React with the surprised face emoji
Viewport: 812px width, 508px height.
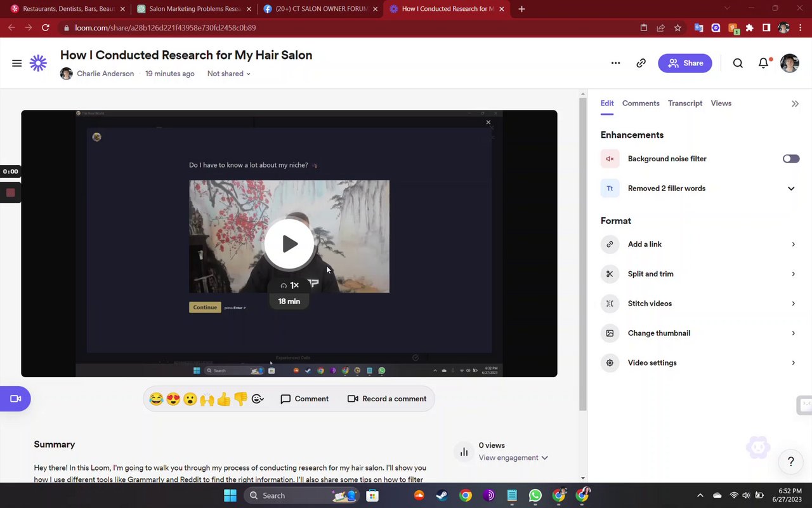190,399
